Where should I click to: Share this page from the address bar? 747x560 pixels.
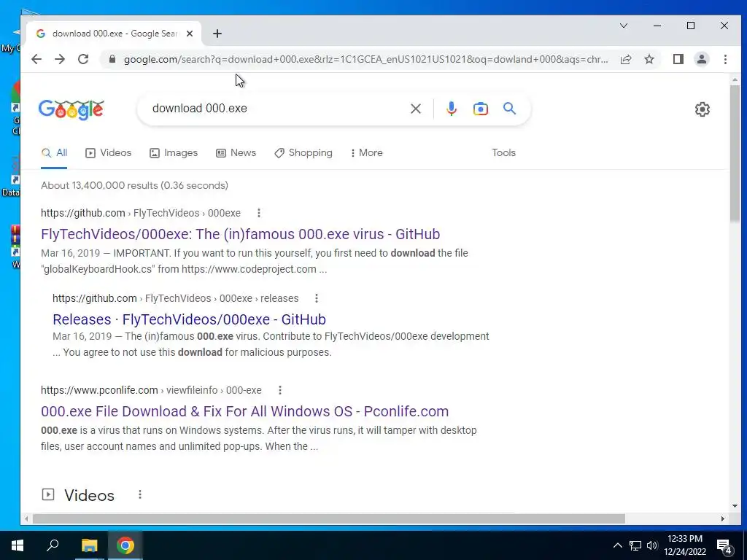625,59
